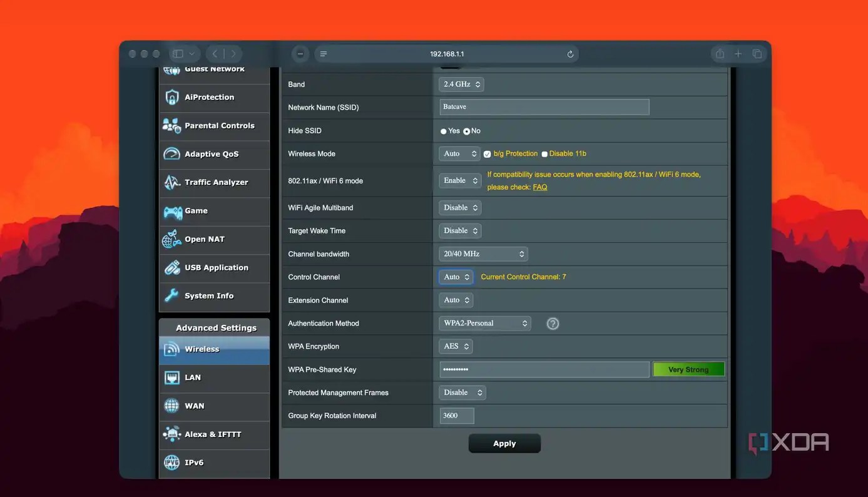Open the WPA Encryption AES dropdown
The height and width of the screenshot is (497, 868).
pyautogui.click(x=456, y=346)
